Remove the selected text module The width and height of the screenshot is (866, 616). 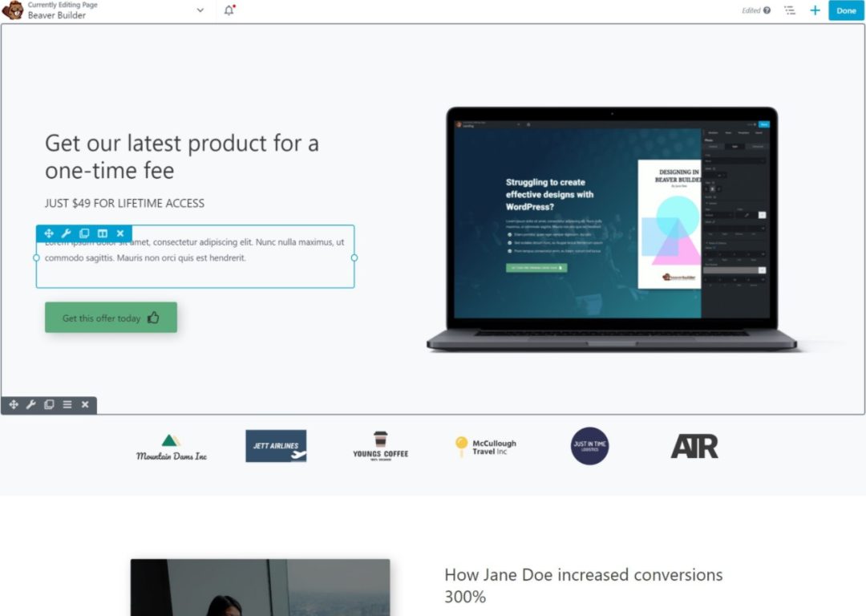click(x=120, y=233)
